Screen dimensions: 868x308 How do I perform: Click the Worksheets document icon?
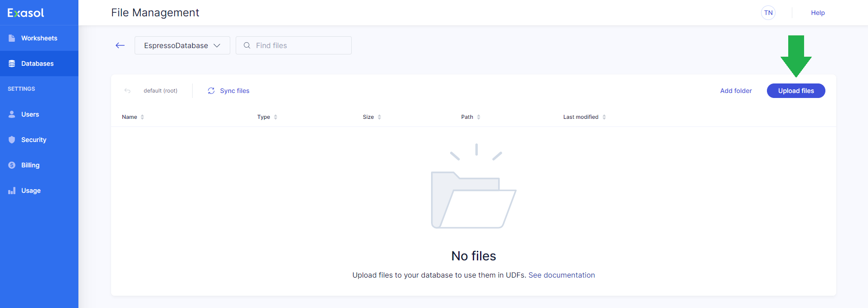(x=12, y=38)
